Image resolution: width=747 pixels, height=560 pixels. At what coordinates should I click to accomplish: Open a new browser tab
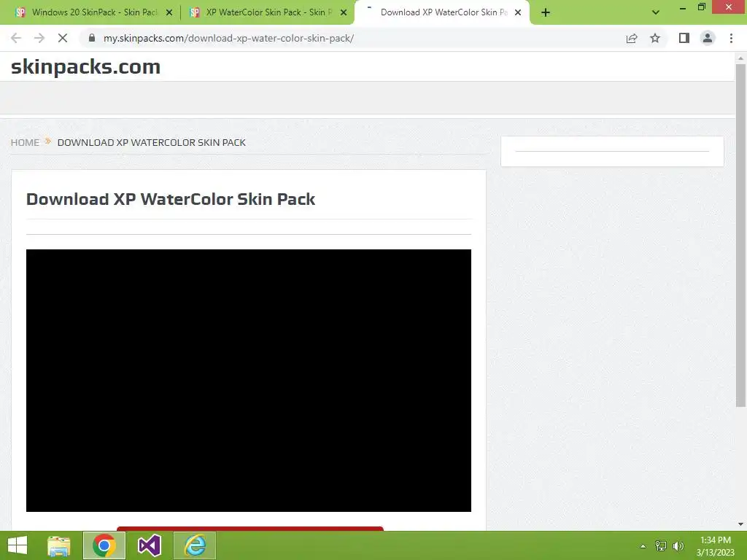546,12
